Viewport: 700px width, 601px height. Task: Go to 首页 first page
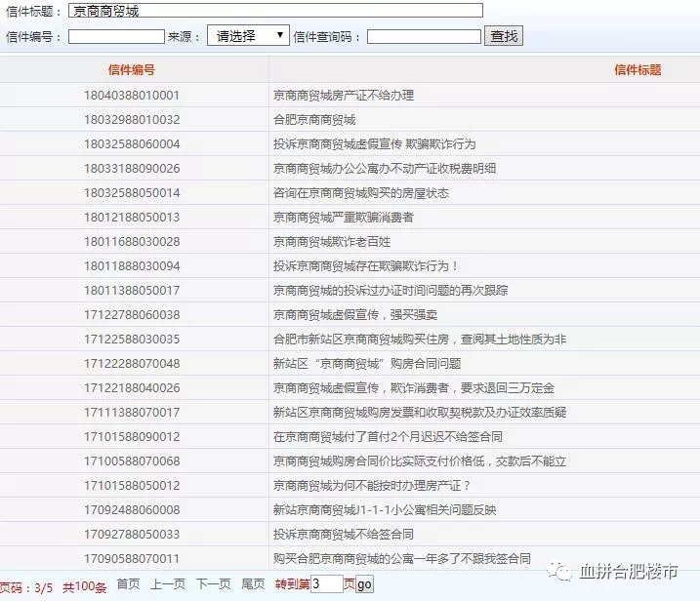point(128,584)
